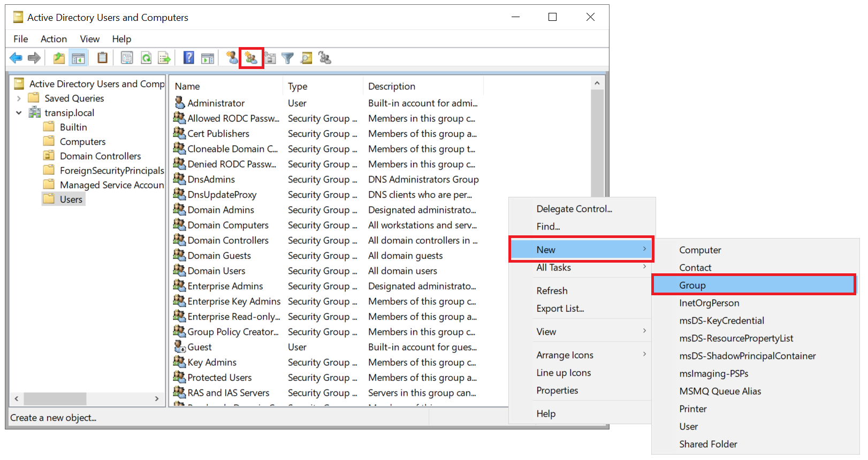Open the Help question mark icon
This screenshot has height=460, width=868.
click(x=189, y=58)
